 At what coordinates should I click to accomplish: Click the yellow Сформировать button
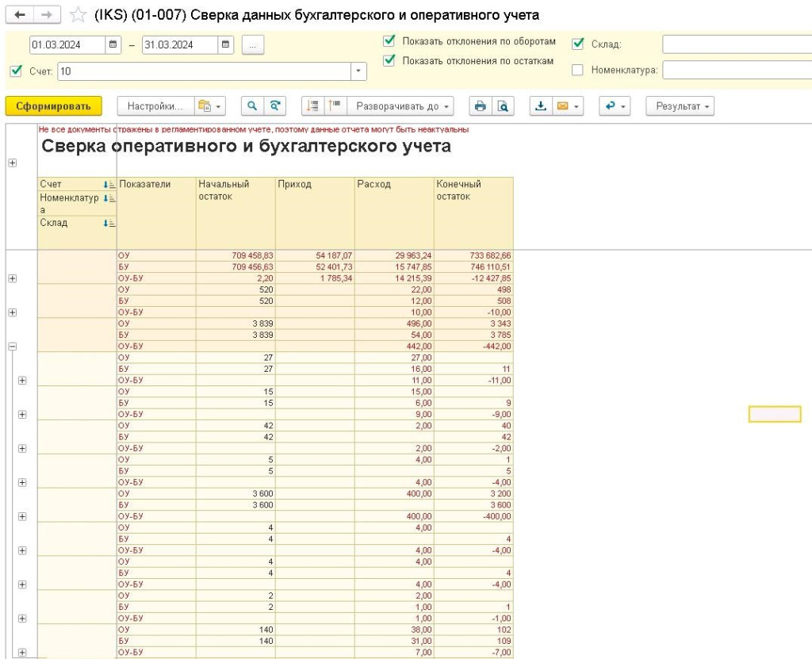click(x=53, y=106)
